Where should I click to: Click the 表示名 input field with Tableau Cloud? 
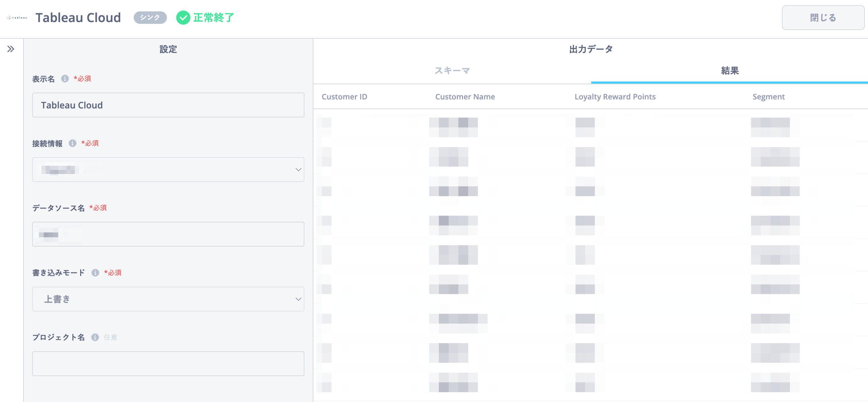pos(168,105)
